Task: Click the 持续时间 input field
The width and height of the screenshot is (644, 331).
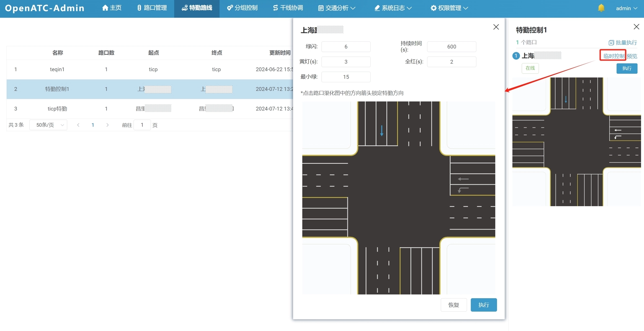Action: (451, 47)
